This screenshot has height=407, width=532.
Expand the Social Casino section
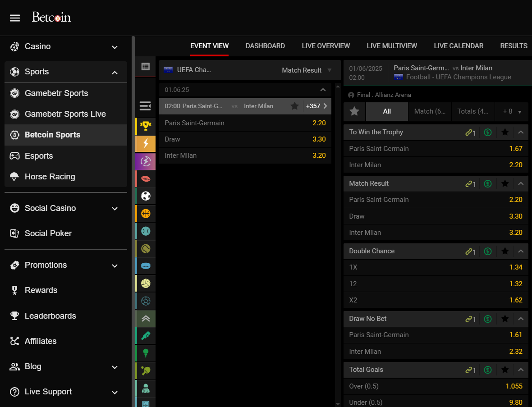pyautogui.click(x=115, y=209)
